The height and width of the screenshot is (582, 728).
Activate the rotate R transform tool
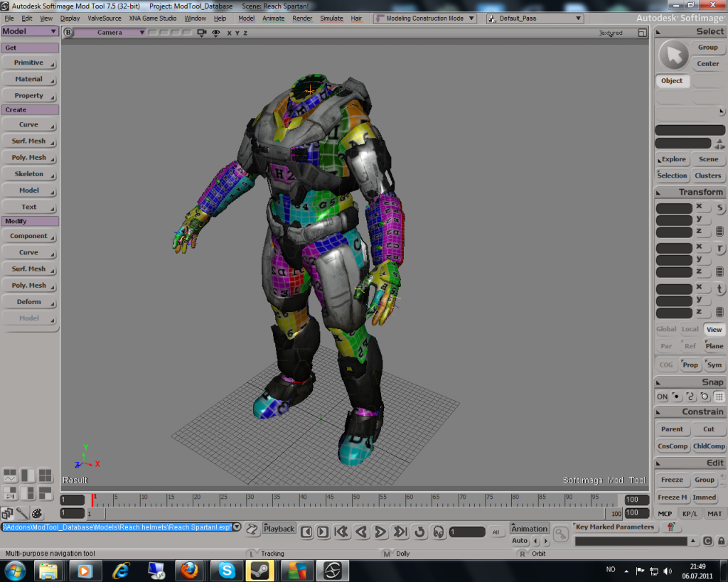pos(719,248)
